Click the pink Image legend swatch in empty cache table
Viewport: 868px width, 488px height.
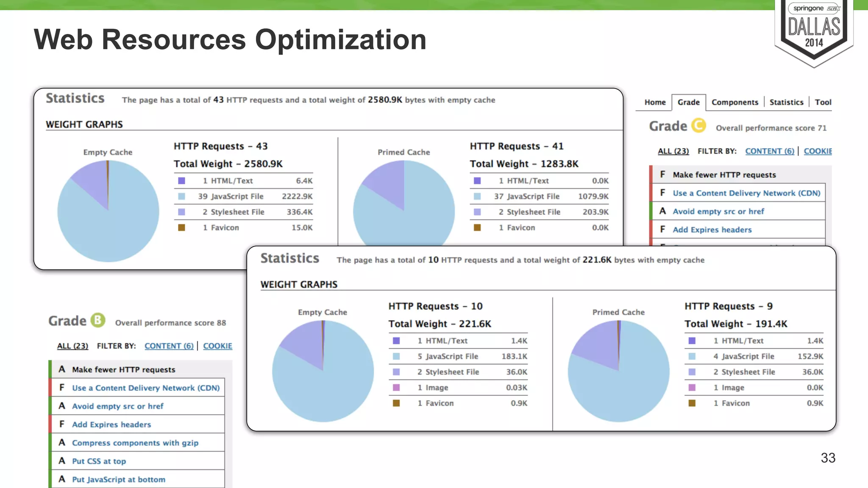coord(396,387)
